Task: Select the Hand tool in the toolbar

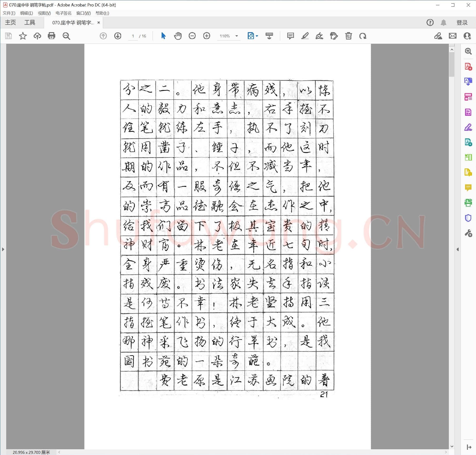Action: coord(178,36)
